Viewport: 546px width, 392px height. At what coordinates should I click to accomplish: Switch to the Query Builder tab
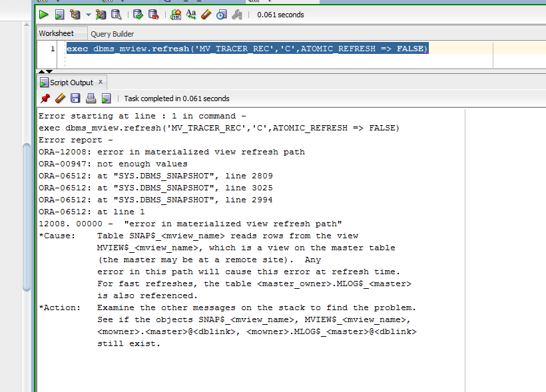tap(112, 34)
